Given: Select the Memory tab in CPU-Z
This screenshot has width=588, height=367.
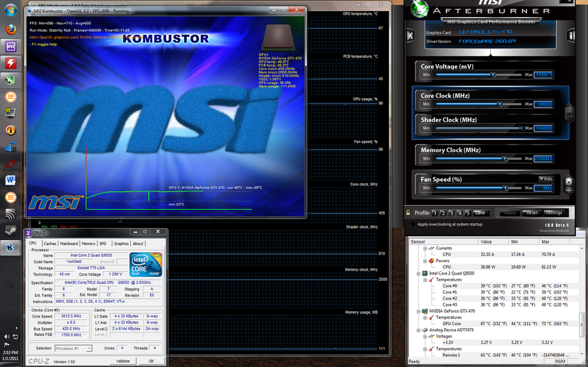Looking at the screenshot, I should tap(88, 244).
